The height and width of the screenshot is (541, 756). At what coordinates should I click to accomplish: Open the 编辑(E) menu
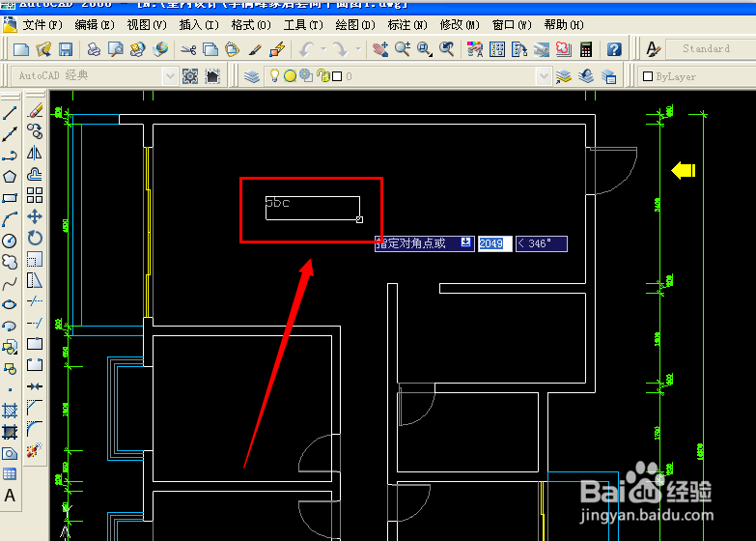[95, 24]
